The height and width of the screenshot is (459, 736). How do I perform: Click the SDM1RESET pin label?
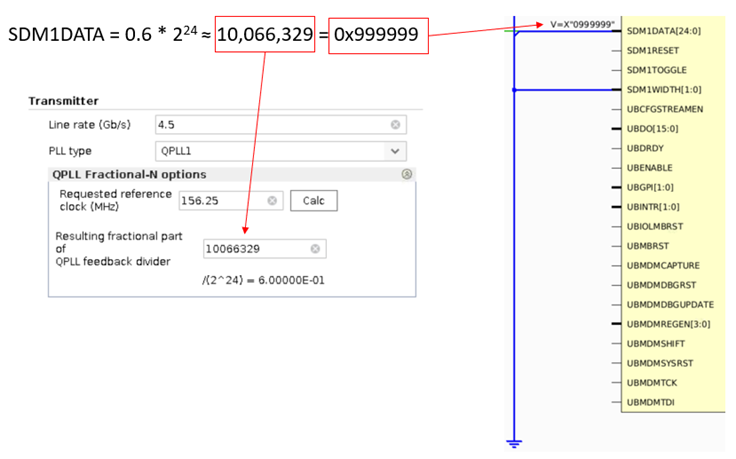652,50
